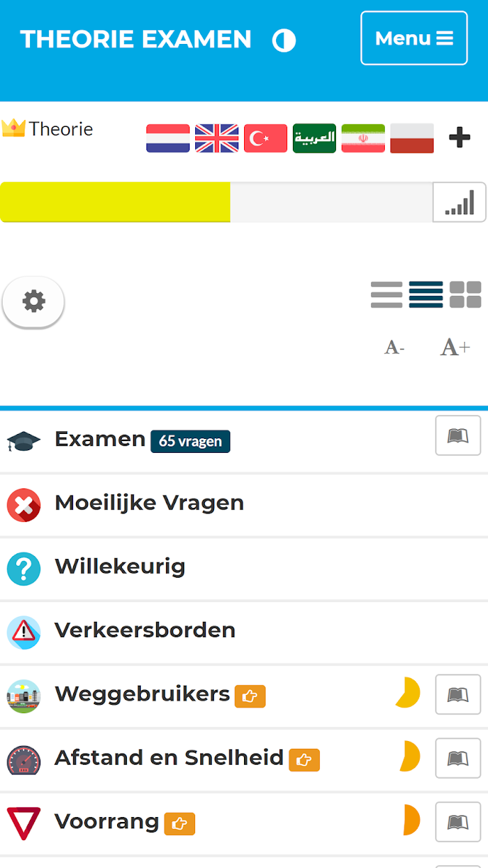Screen dimensions: 488x868
Task: Select the Dutch flag language
Action: (x=168, y=138)
